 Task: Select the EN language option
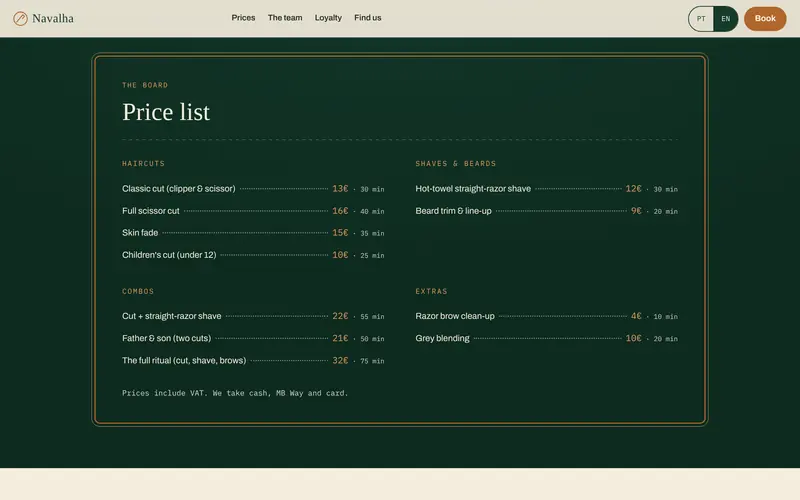click(726, 19)
